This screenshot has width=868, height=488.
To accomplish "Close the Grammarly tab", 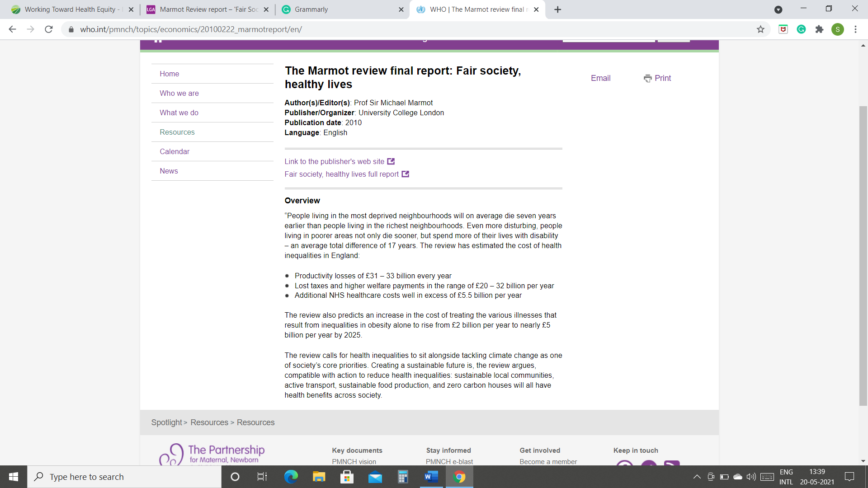I will 401,9.
